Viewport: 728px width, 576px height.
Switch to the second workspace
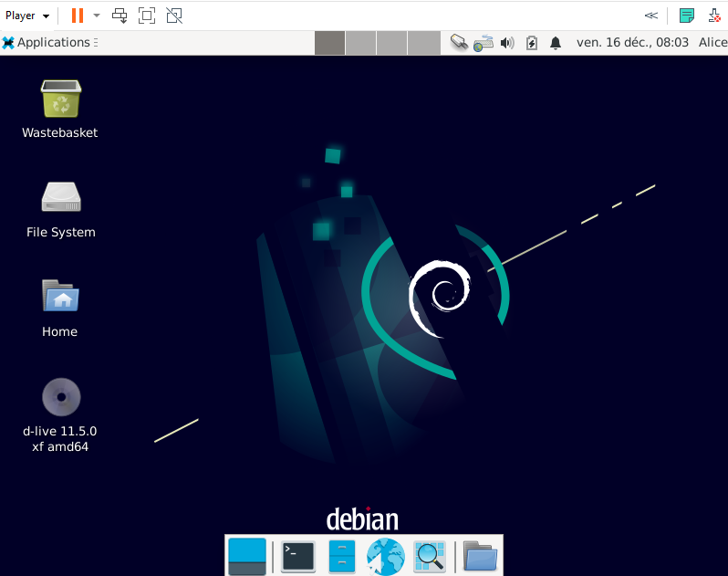(x=361, y=43)
